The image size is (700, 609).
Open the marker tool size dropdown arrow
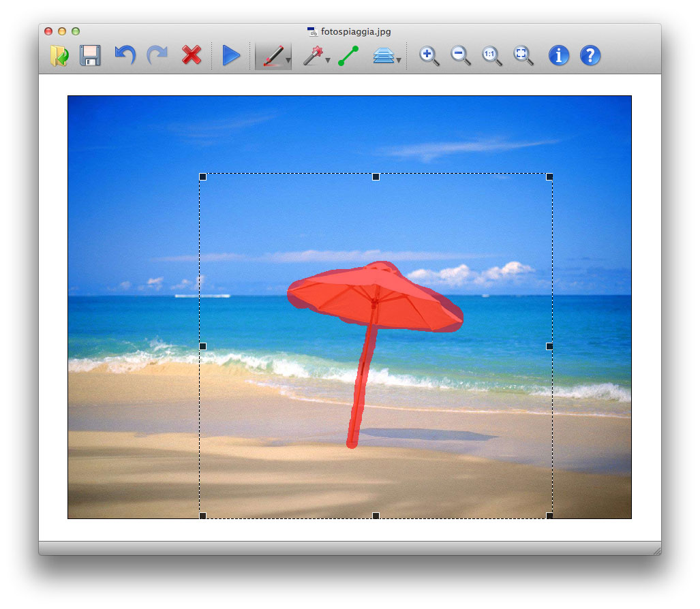coord(288,60)
